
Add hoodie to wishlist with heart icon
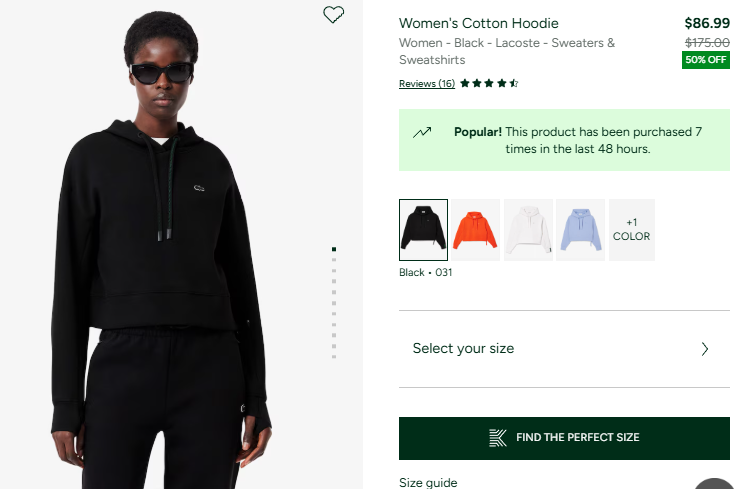coord(334,14)
